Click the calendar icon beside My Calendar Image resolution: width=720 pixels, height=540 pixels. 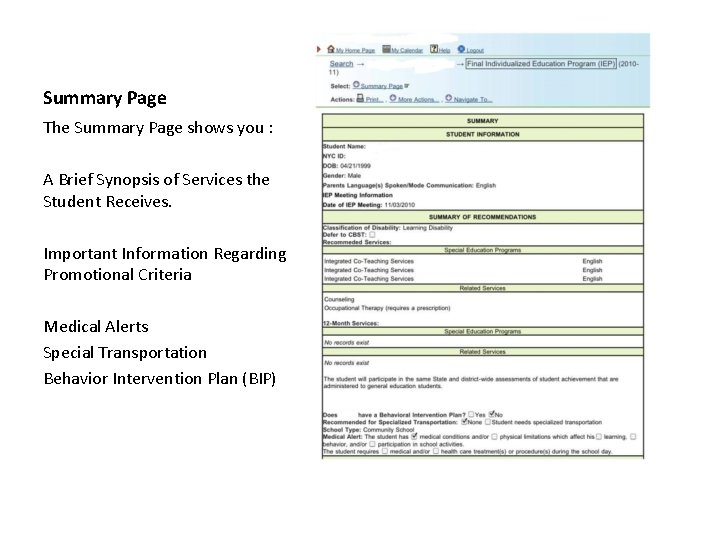tap(386, 49)
